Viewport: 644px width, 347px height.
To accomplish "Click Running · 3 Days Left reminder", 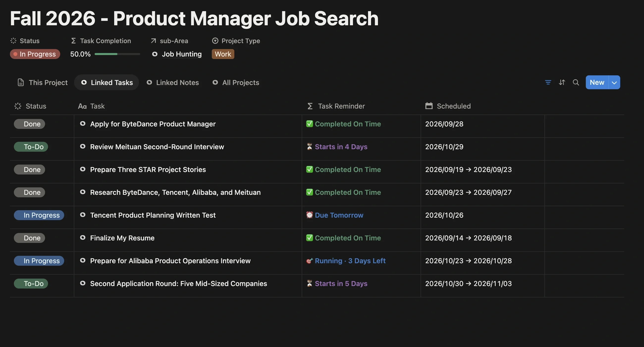I will 346,261.
